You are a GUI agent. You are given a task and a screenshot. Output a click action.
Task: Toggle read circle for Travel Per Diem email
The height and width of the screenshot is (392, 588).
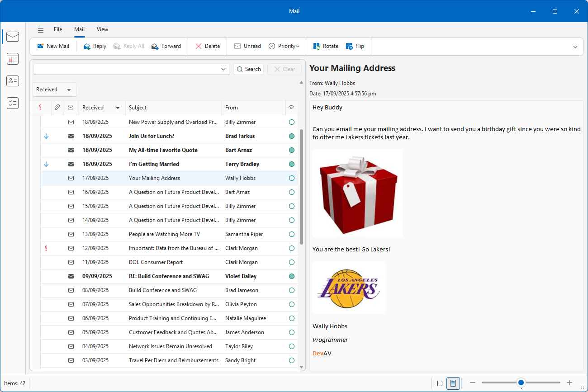[x=292, y=360]
